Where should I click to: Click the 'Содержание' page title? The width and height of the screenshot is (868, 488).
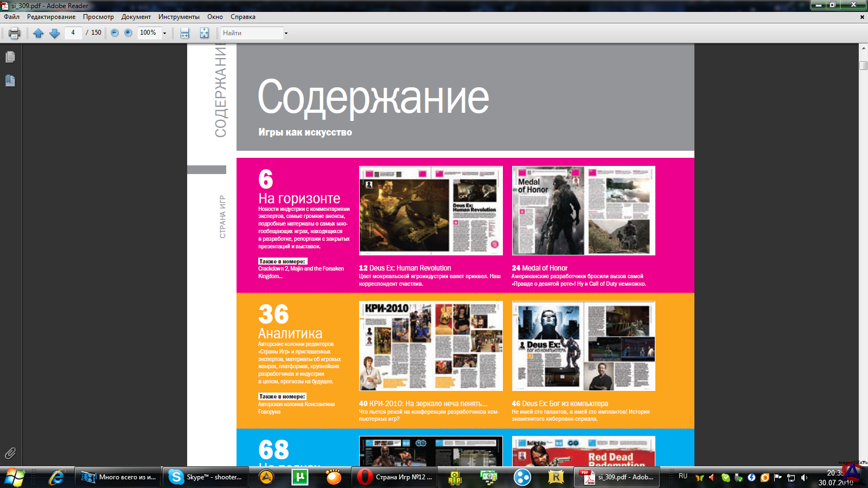(x=373, y=98)
